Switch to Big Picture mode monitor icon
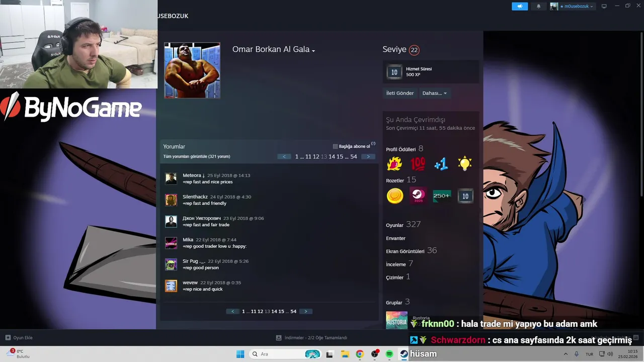Screen dimensions: 644x362 (x=604, y=6)
